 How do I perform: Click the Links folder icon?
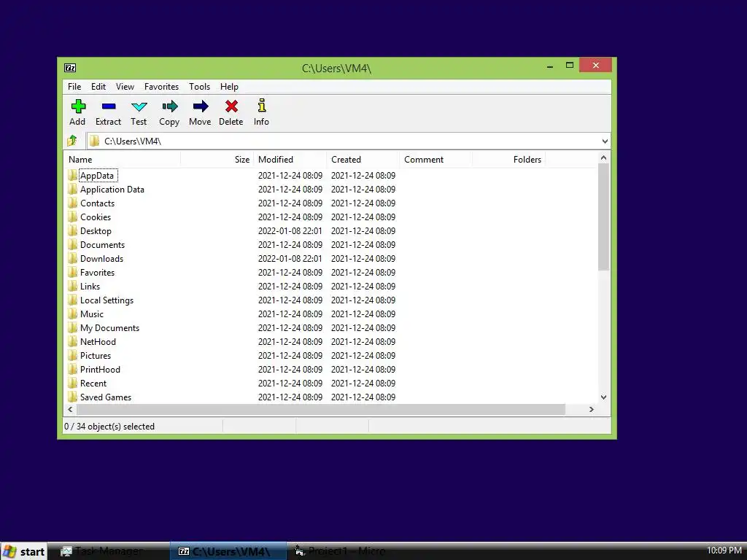(72, 286)
